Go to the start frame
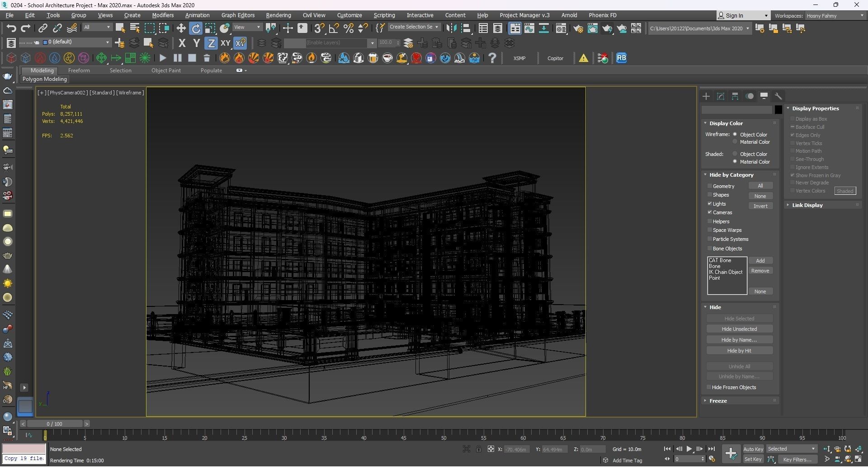The image size is (868, 470). [x=667, y=449]
